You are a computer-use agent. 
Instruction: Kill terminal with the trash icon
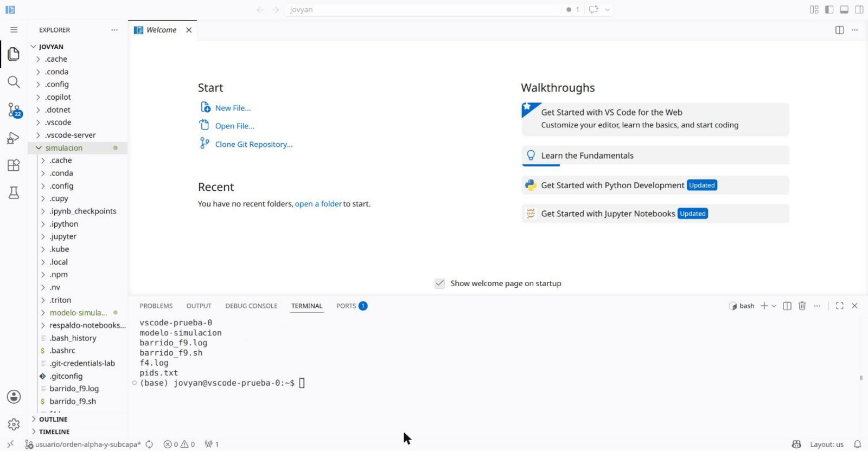[x=802, y=306]
